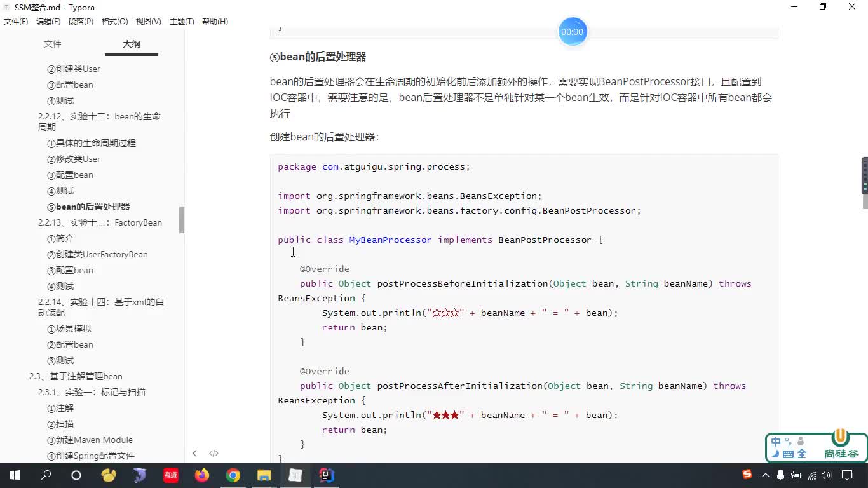This screenshot has height=488, width=868.
Task: Click the Sogou input tray icon
Action: point(747,475)
